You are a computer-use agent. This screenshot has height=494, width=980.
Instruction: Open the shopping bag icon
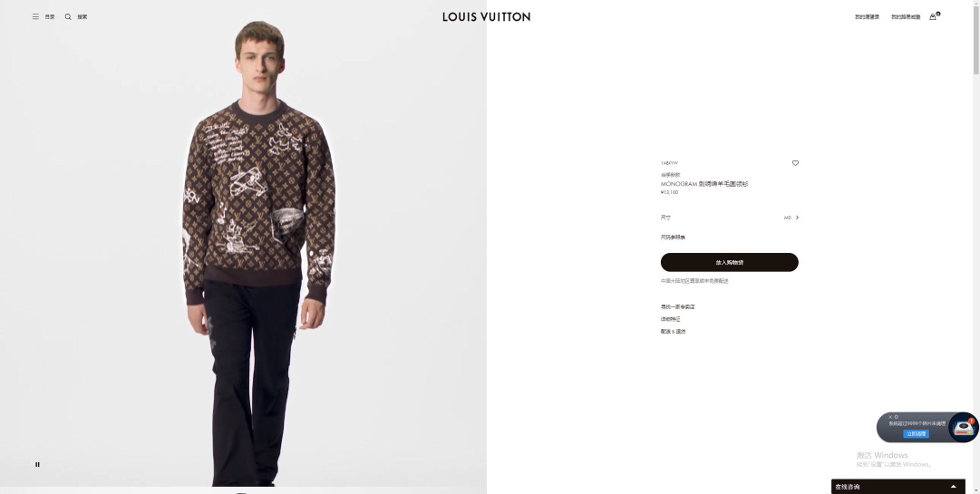(x=933, y=17)
